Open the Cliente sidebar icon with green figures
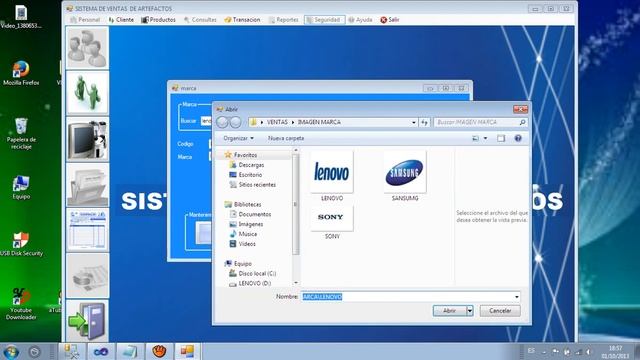Image resolution: width=640 pixels, height=360 pixels. [x=87, y=93]
